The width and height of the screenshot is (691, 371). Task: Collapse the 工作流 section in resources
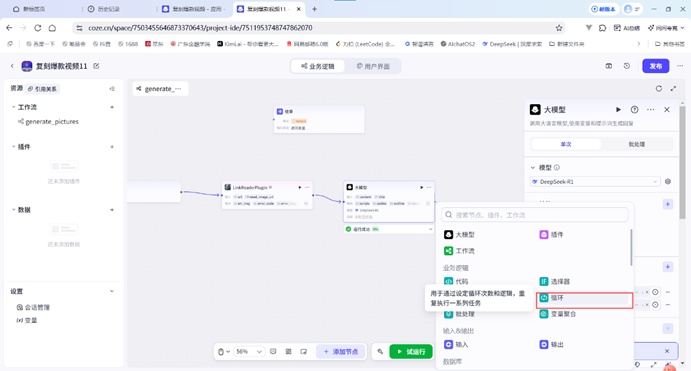pos(13,107)
